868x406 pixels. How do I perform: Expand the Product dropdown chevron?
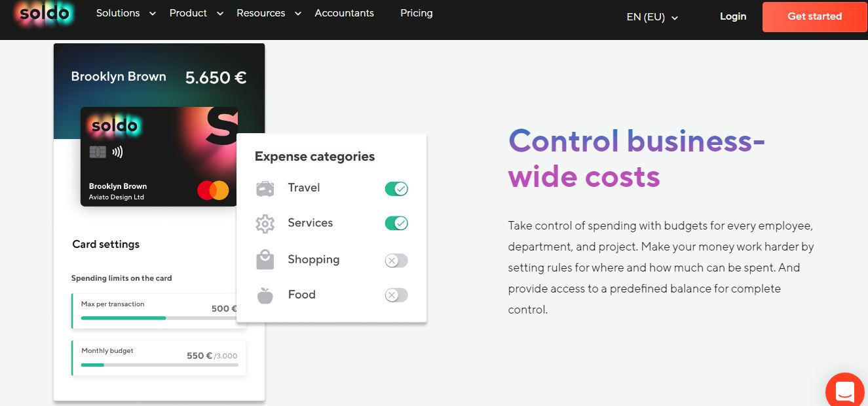pyautogui.click(x=220, y=14)
